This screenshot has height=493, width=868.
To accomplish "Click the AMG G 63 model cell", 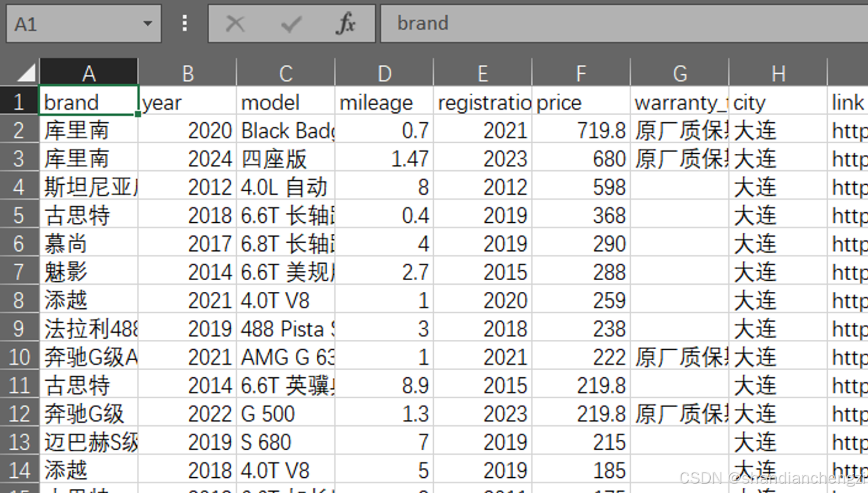I will pyautogui.click(x=286, y=357).
